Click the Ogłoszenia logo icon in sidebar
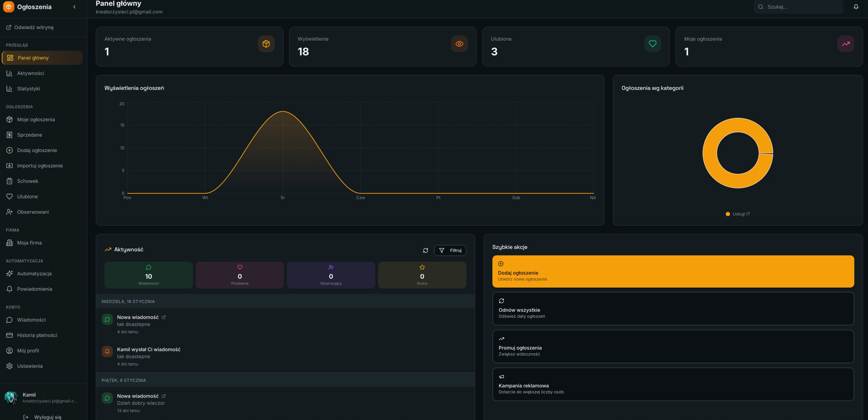 tap(8, 7)
